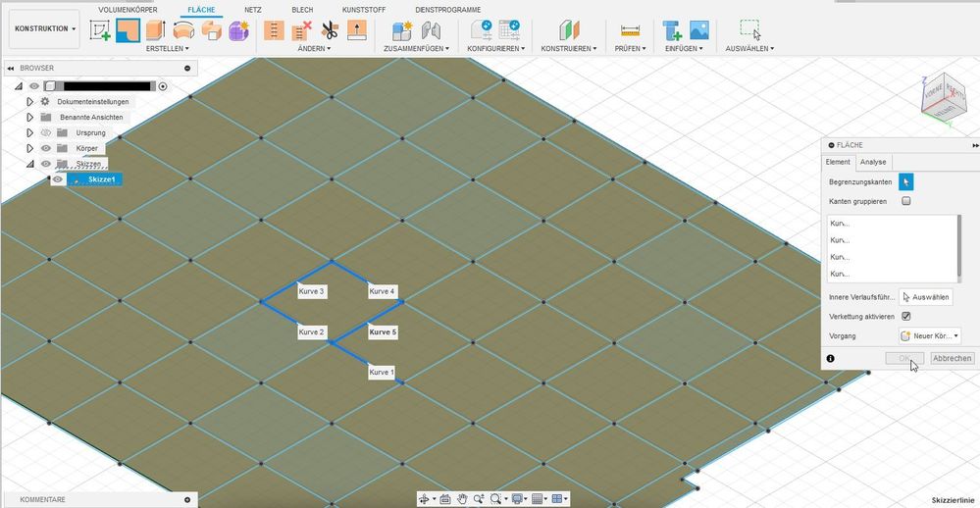Click the Look At tool
980x508 pixels.
pos(445,498)
